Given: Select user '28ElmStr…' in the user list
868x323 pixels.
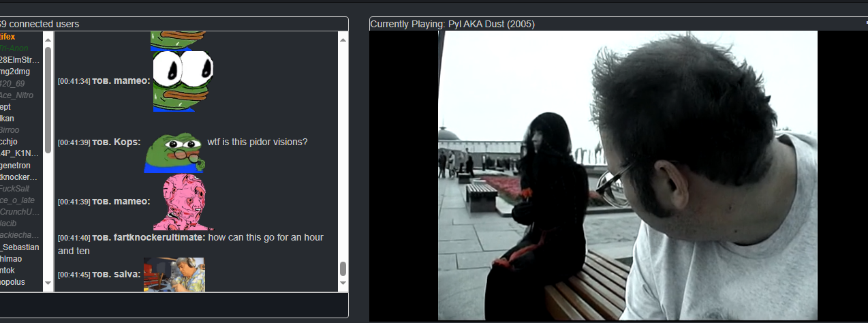Looking at the screenshot, I should (x=20, y=60).
